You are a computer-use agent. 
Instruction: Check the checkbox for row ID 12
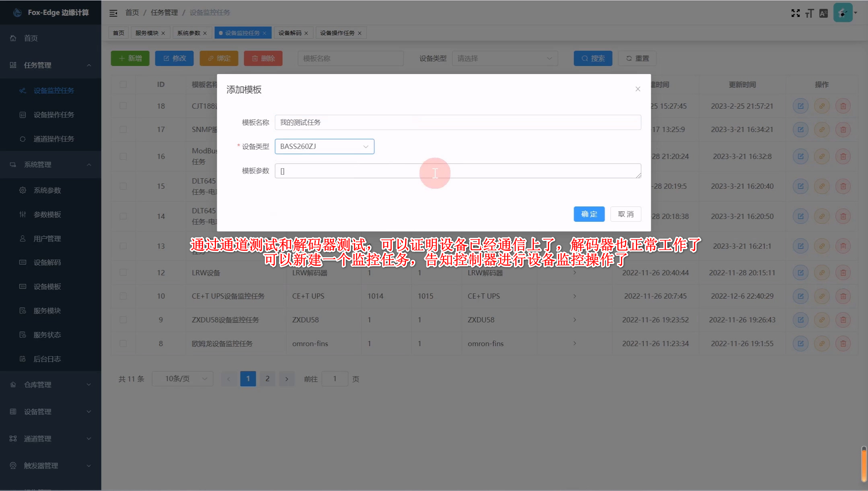click(123, 272)
